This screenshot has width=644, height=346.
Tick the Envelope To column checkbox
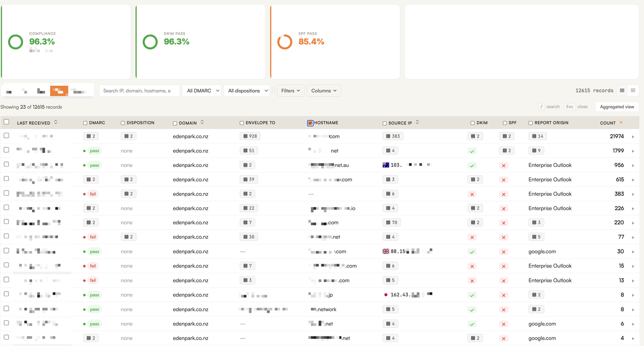[x=242, y=123]
